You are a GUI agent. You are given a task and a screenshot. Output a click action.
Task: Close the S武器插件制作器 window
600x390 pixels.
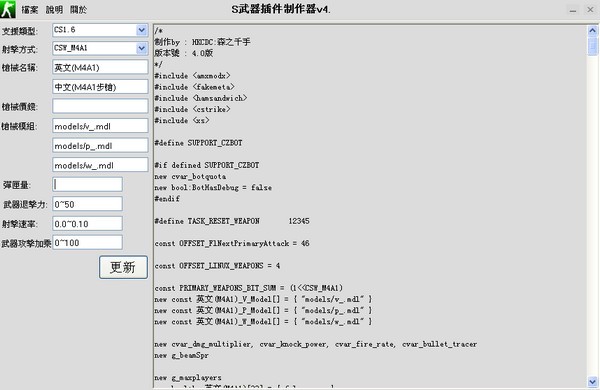[x=590, y=10]
